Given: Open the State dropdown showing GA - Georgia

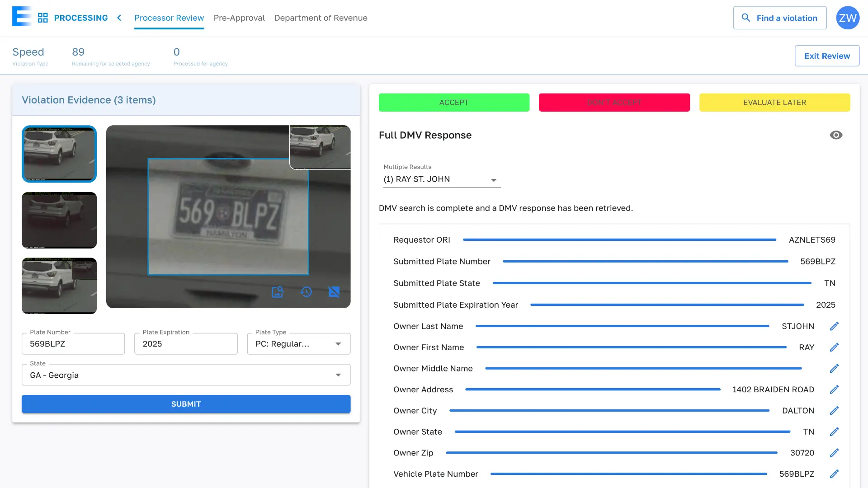Looking at the screenshot, I should point(186,375).
